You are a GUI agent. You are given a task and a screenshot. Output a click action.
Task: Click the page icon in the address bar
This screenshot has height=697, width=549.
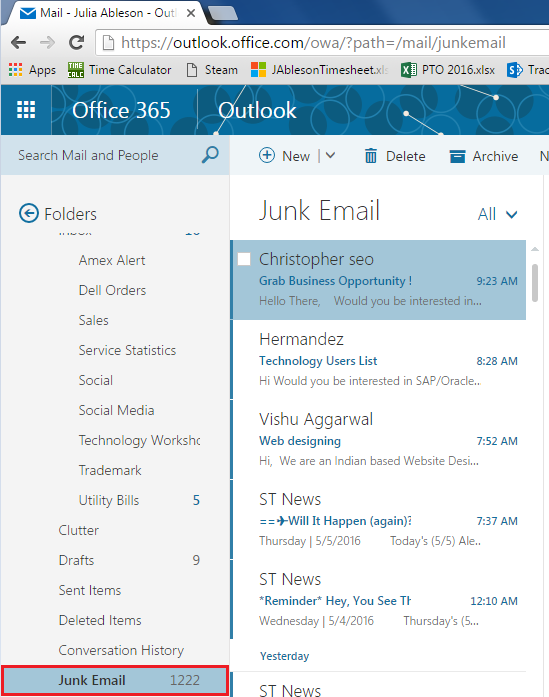pyautogui.click(x=108, y=43)
